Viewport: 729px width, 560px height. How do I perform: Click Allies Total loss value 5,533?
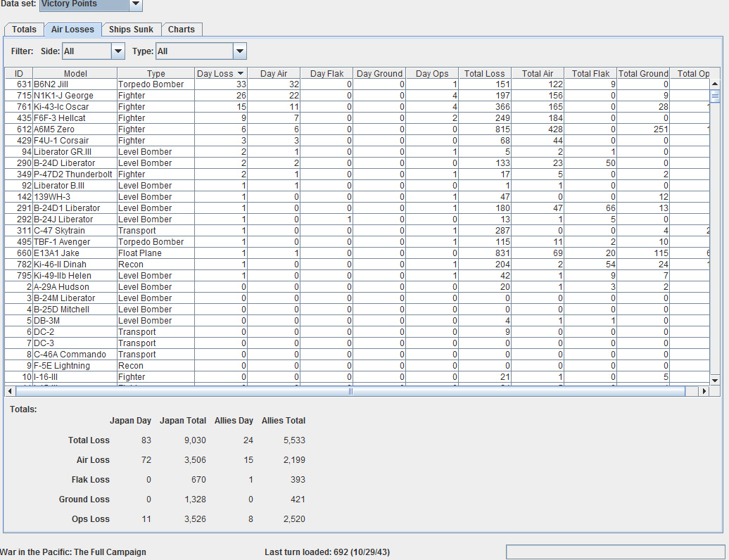pos(294,440)
